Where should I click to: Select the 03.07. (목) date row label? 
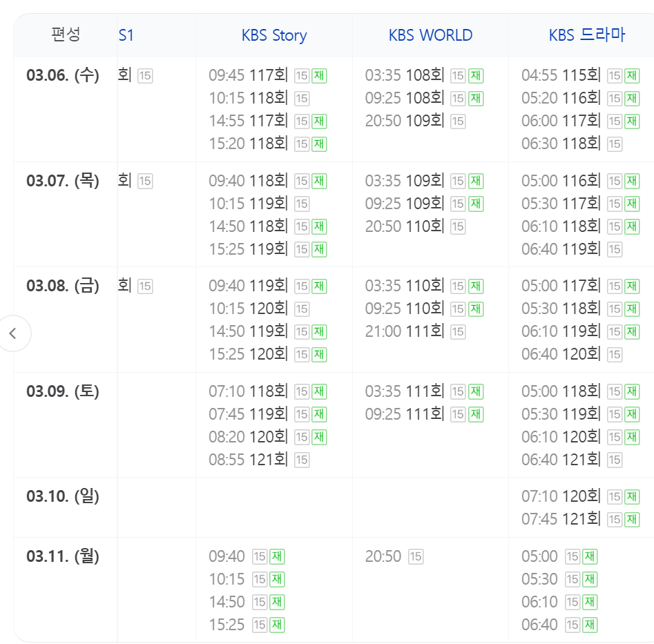[63, 181]
